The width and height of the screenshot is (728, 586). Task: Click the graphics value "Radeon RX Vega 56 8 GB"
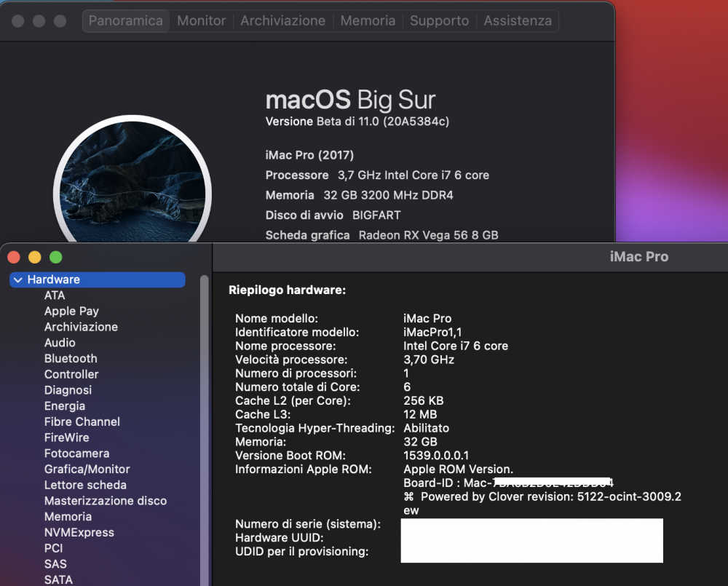(x=428, y=235)
